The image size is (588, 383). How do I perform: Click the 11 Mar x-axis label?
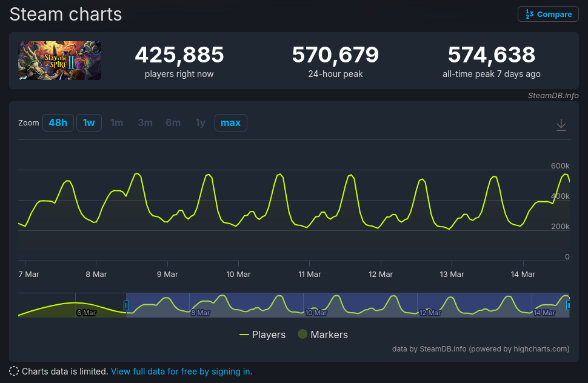click(309, 275)
